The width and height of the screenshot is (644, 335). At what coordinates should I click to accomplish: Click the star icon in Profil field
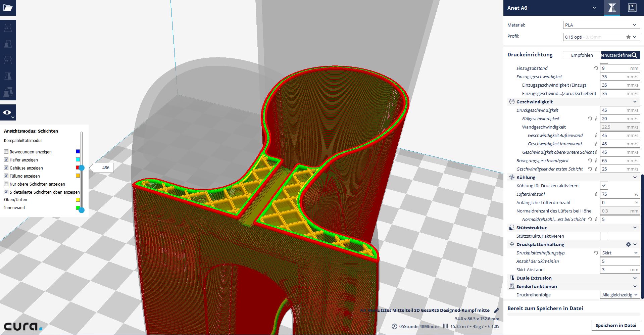[628, 37]
